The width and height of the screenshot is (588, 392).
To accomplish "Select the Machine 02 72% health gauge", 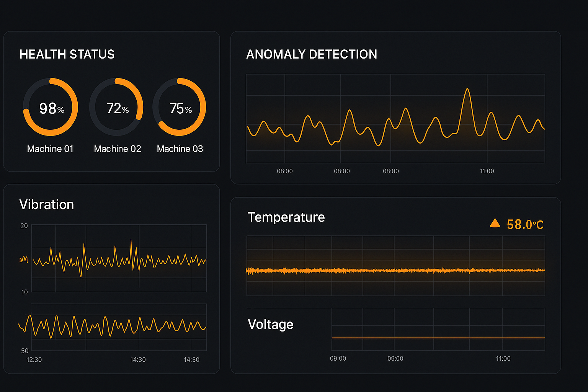I will (116, 107).
